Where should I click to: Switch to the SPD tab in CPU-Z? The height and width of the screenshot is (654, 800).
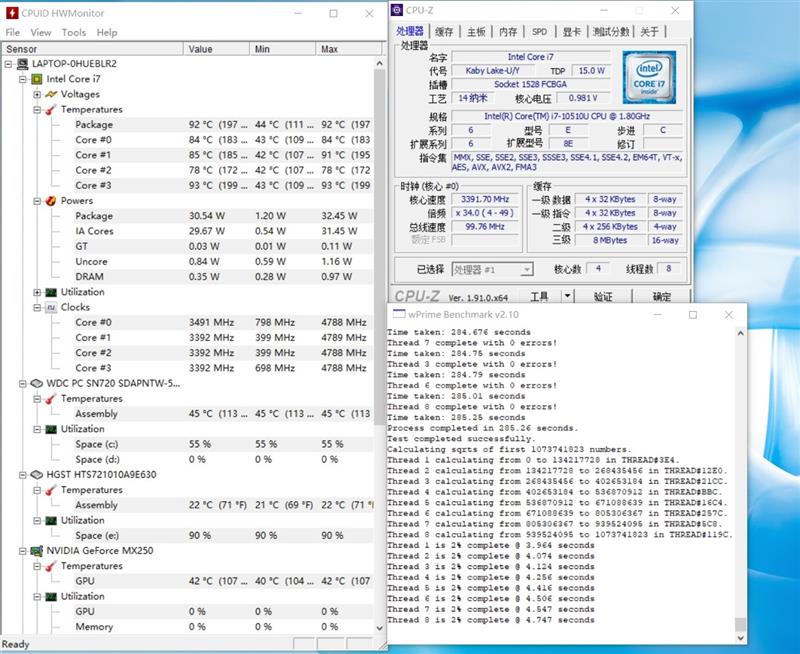[541, 31]
